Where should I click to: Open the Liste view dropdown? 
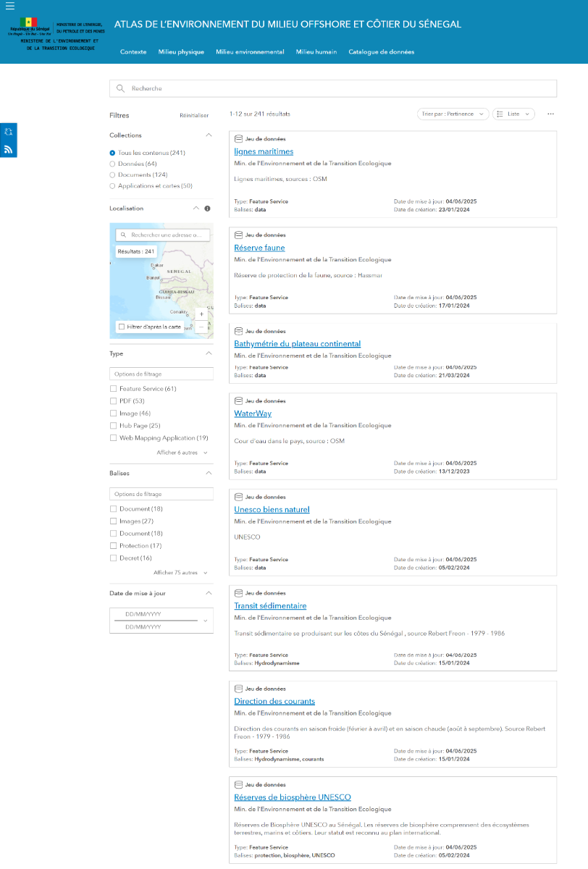click(x=513, y=114)
